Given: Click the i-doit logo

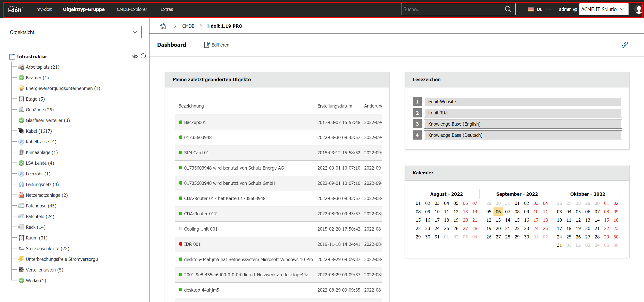Looking at the screenshot, I should click(15, 9).
